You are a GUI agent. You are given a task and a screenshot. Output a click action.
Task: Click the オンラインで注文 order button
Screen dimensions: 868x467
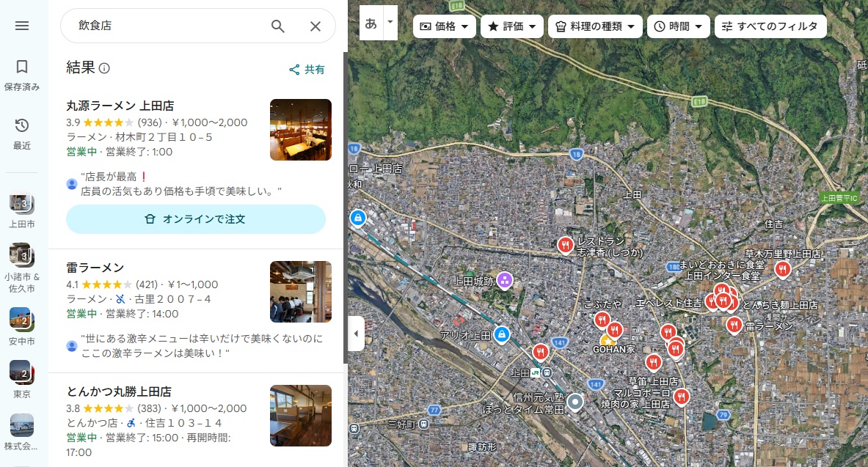click(x=196, y=219)
